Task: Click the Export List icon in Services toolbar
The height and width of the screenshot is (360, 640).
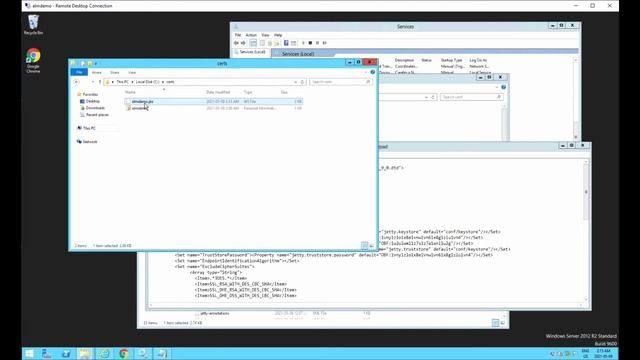Action: coord(277,43)
